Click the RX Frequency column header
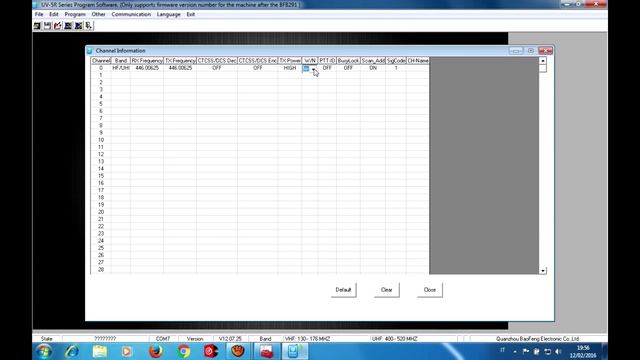The image size is (640, 360). [147, 60]
